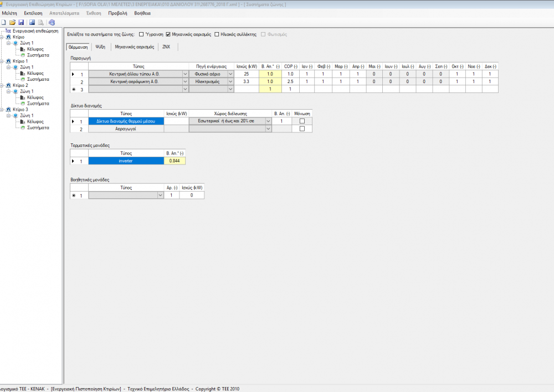
Task: Switch to the Ψύξη tab
Action: point(100,47)
